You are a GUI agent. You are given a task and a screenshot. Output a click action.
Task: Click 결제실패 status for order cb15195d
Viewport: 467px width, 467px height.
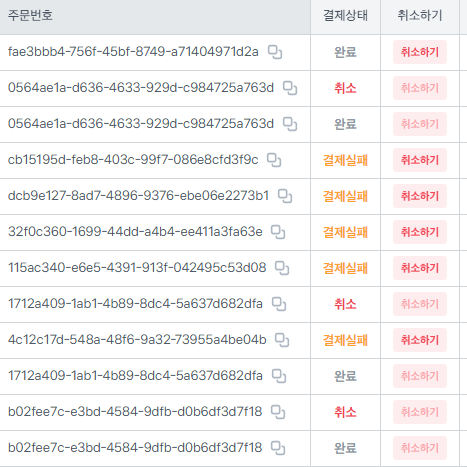point(345,160)
